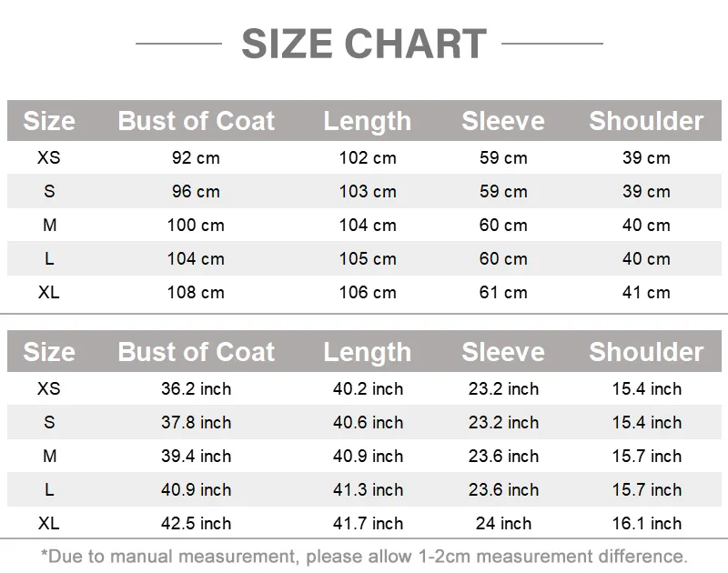Select the 24 inch sleeve cell

(503, 524)
